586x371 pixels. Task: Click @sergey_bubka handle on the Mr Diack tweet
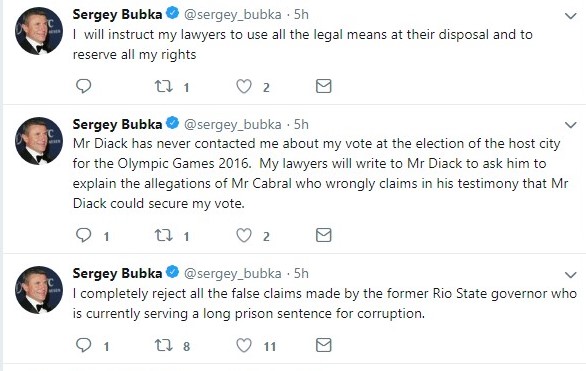[x=232, y=124]
